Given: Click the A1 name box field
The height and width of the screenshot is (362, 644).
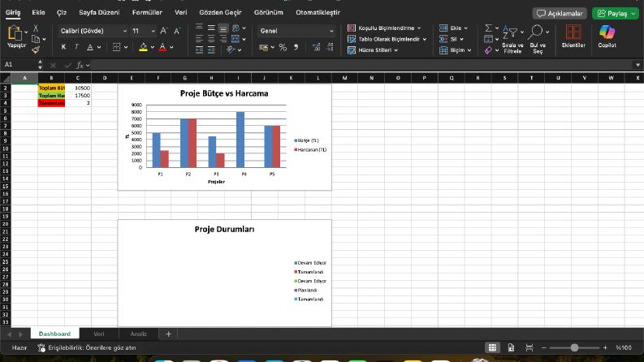Looking at the screenshot, I should (x=19, y=65).
